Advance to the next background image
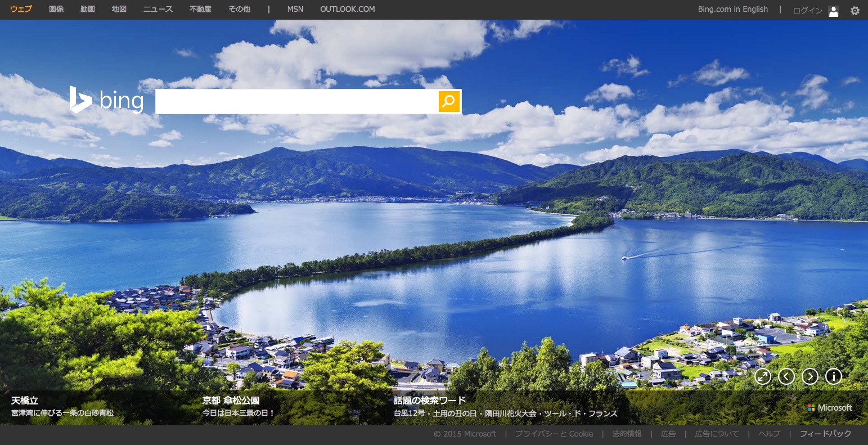 [x=810, y=376]
